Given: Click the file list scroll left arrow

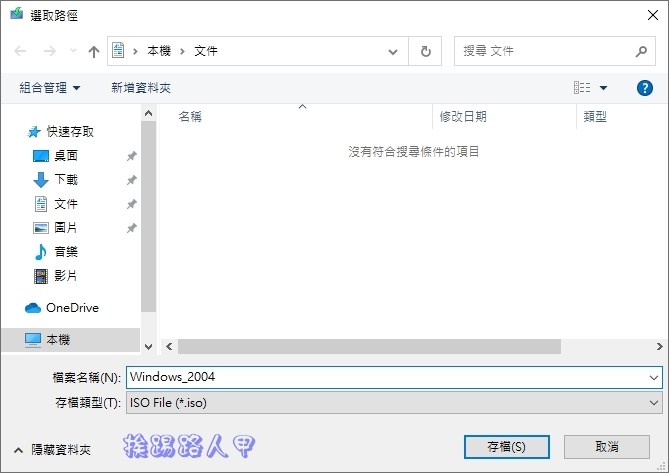Looking at the screenshot, I should point(169,346).
